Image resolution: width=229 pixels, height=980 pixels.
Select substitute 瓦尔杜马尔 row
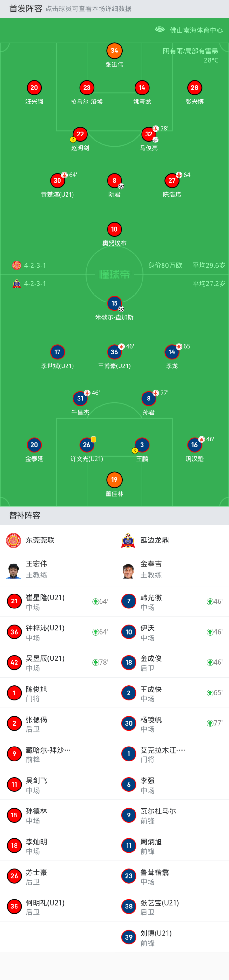[x=171, y=815]
